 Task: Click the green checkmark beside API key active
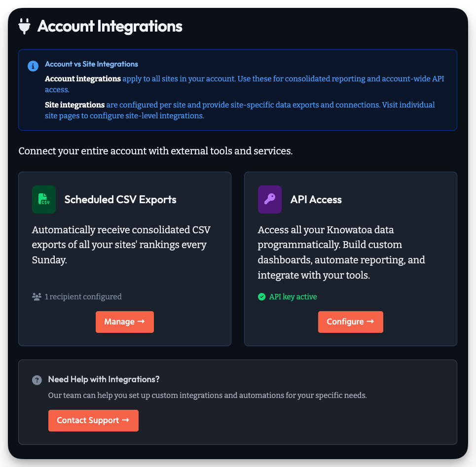coord(261,296)
